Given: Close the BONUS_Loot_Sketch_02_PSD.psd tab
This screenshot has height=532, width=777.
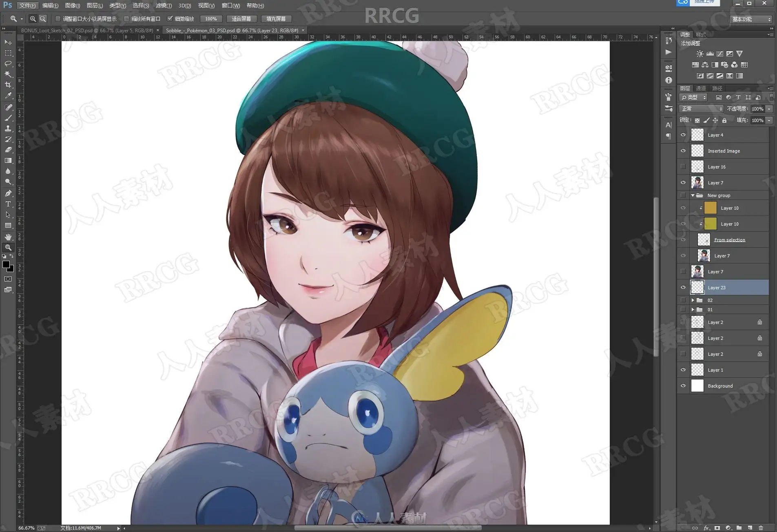Looking at the screenshot, I should tap(158, 30).
